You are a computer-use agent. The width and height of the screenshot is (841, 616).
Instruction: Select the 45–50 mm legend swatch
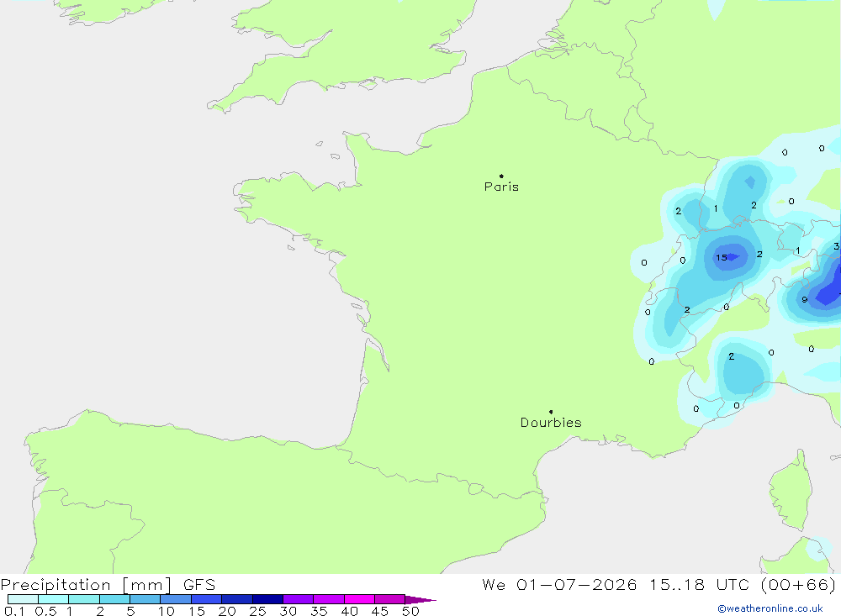tap(390, 599)
